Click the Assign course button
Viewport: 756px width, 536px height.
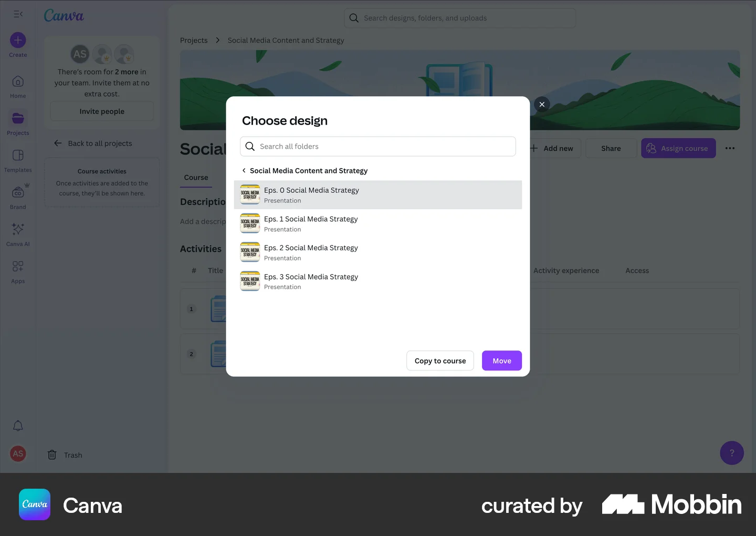[x=678, y=148]
